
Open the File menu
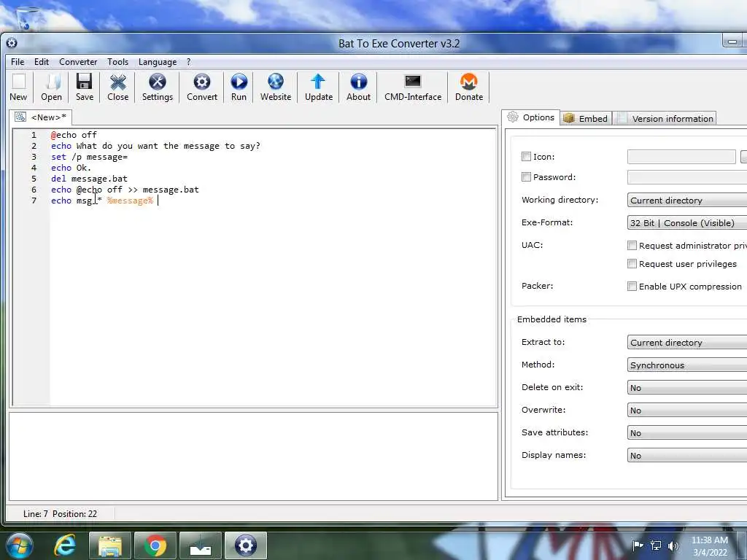pyautogui.click(x=18, y=62)
